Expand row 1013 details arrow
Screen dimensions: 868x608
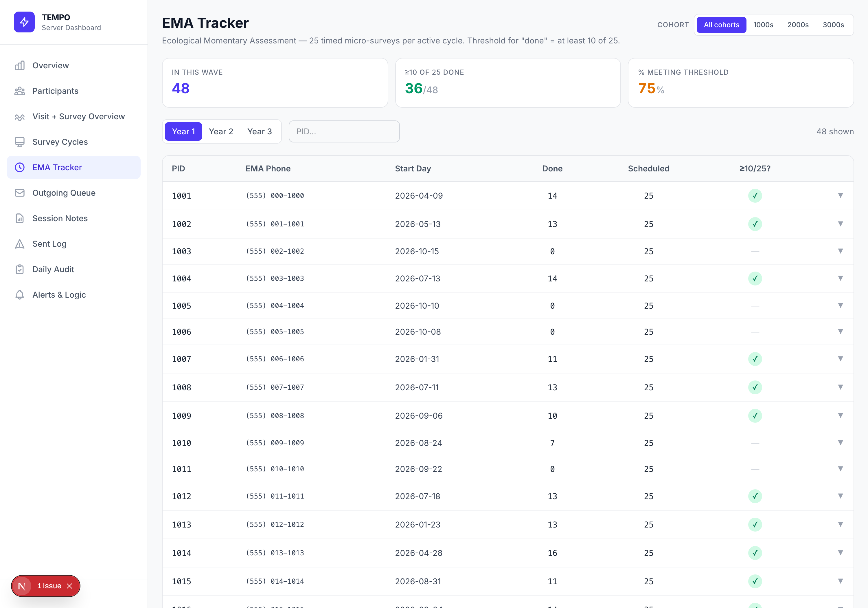pos(840,525)
